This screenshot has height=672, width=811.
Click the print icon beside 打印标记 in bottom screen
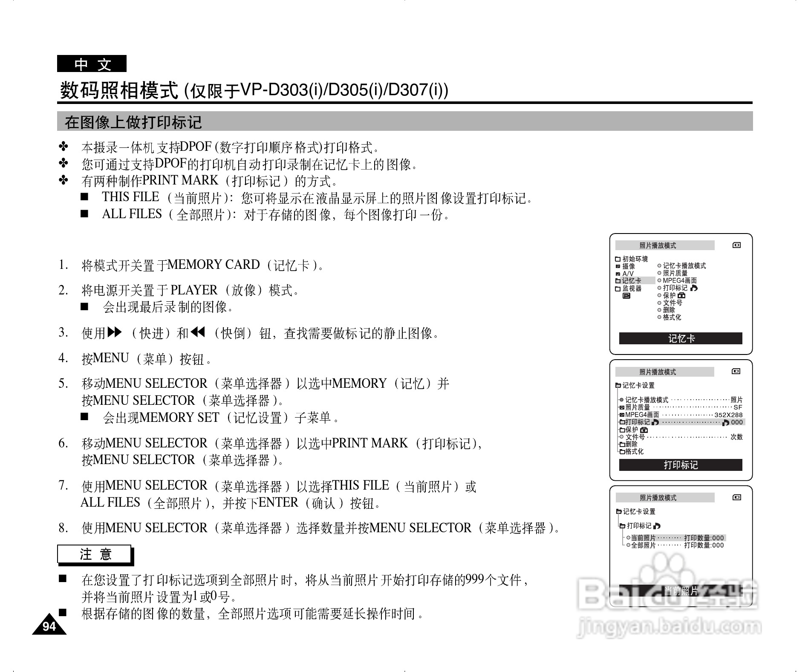(x=657, y=526)
